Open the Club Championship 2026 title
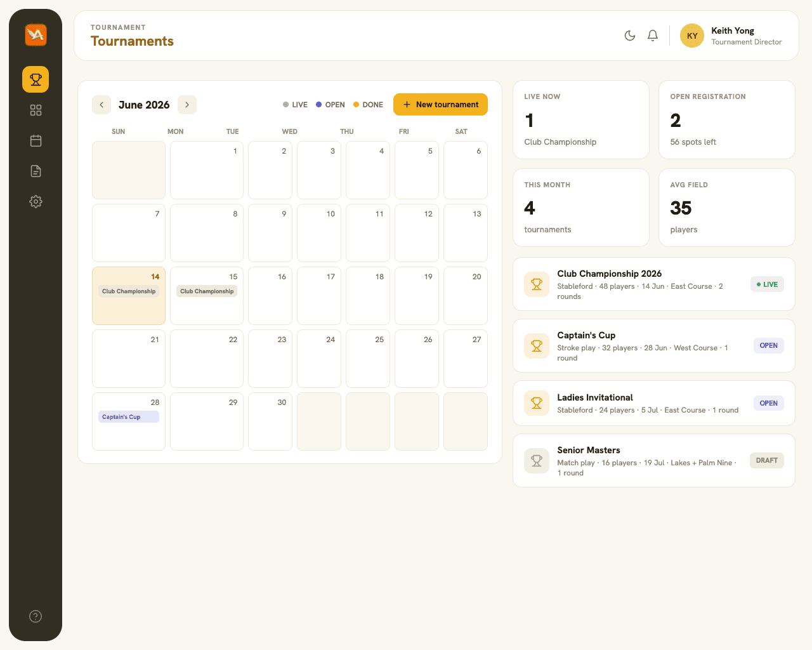The image size is (812, 650). point(609,274)
